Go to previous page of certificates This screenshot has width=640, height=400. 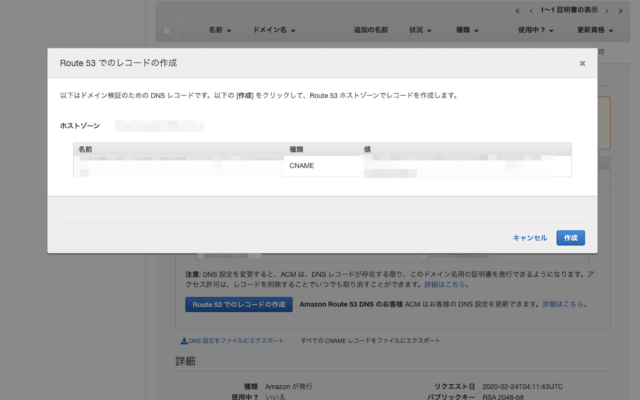tap(531, 11)
